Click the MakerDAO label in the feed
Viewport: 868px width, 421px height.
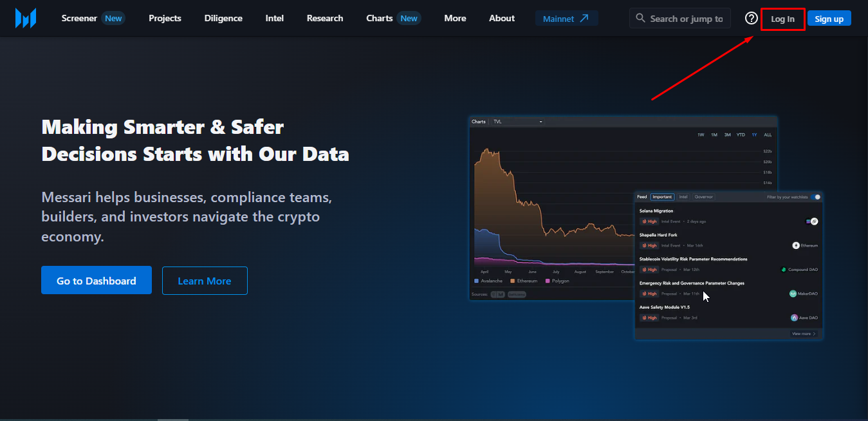point(808,294)
